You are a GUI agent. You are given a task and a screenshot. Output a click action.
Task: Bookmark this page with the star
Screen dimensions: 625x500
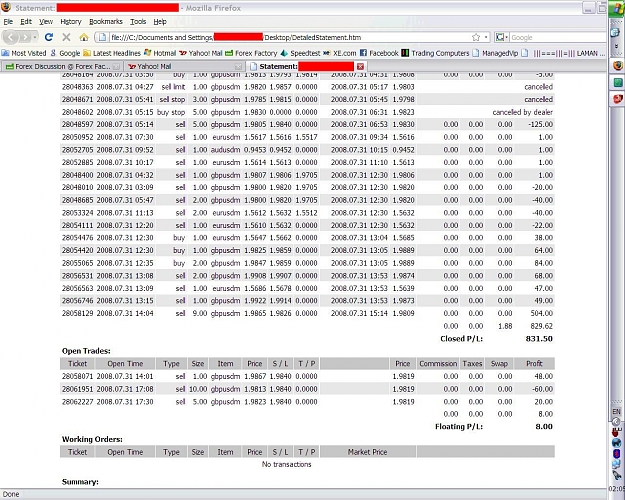pyautogui.click(x=476, y=37)
